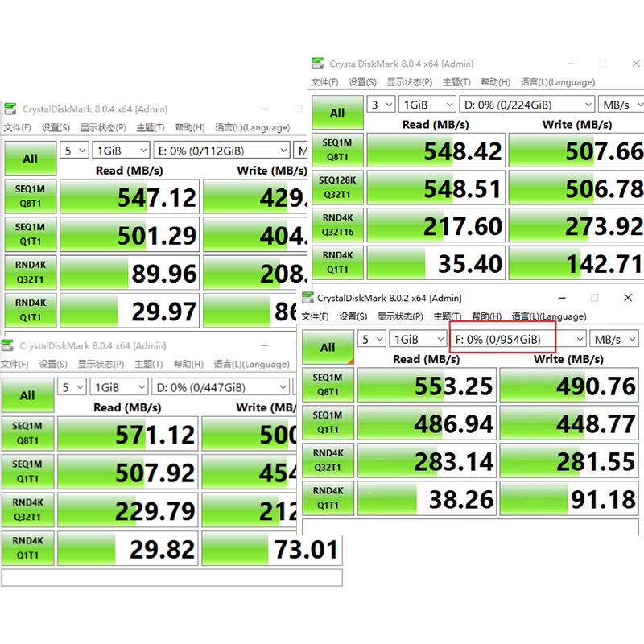644x644 pixels.
Task: Start RND4K Q1T1 test in the D: 224GiB window
Action: [337, 262]
